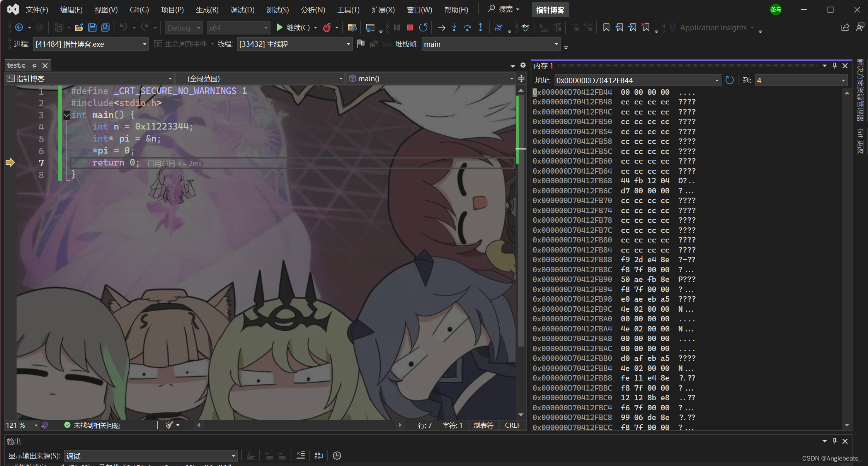Click the red Stop Debugging square

[410, 27]
